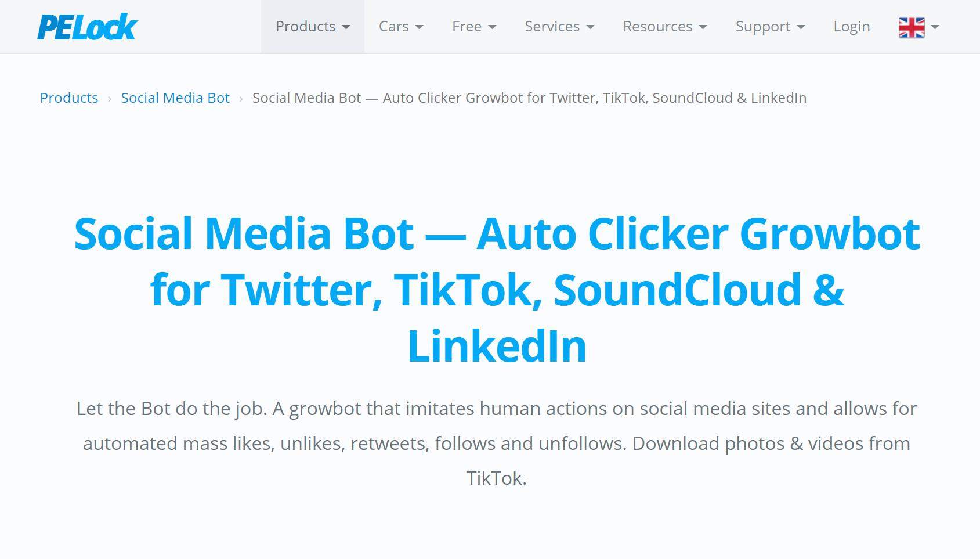Open the Free menu
The height and width of the screenshot is (559, 980).
[x=467, y=26]
